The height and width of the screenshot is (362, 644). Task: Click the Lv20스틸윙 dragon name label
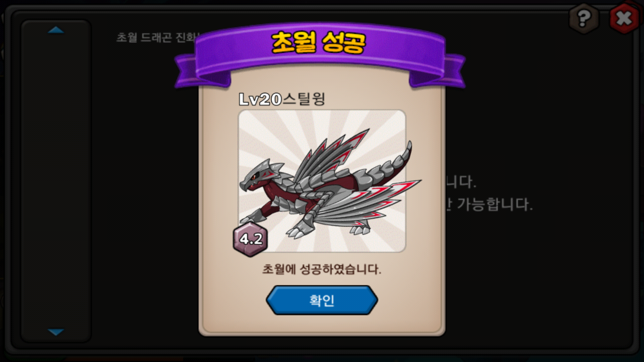282,99
